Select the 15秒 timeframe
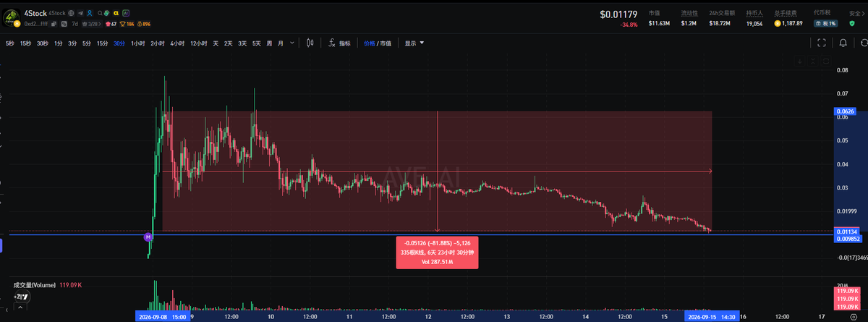868x322 pixels. 25,43
